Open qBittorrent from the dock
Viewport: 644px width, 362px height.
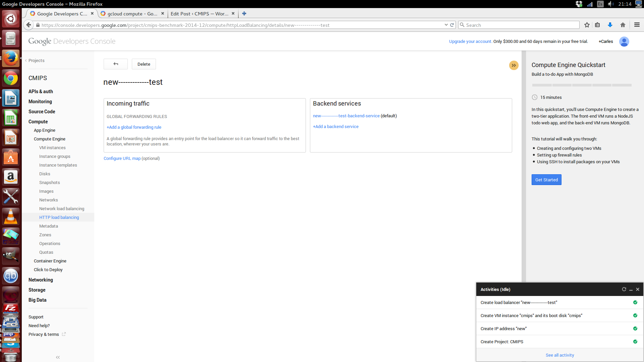click(x=11, y=276)
